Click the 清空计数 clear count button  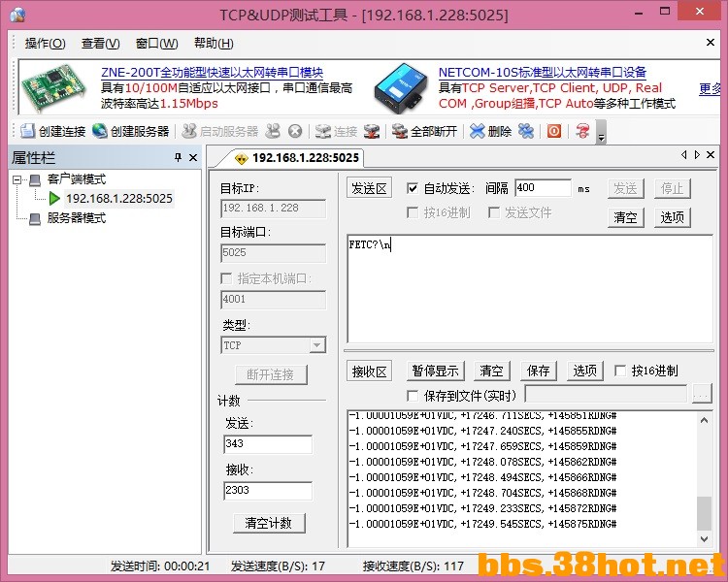coord(269,523)
